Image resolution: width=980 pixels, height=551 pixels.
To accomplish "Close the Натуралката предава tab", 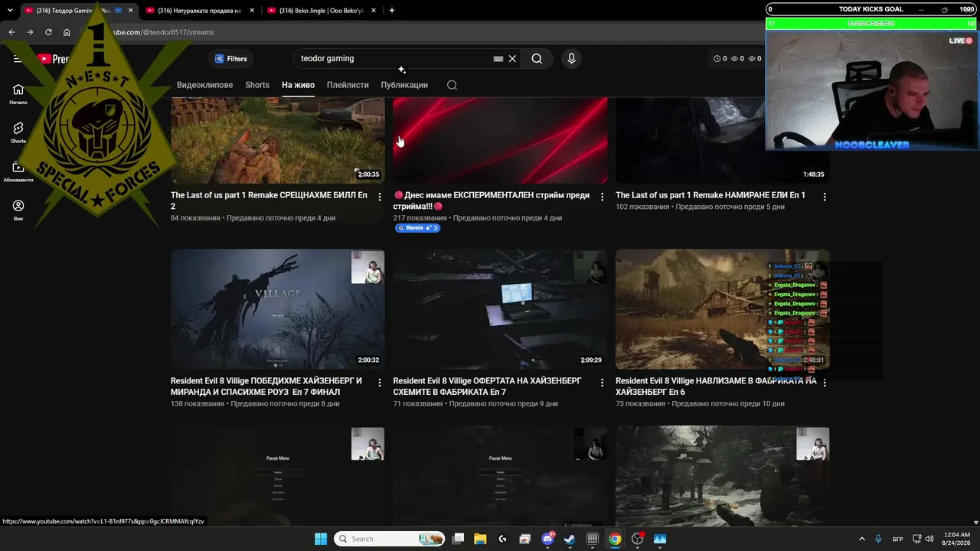I will tap(253, 11).
